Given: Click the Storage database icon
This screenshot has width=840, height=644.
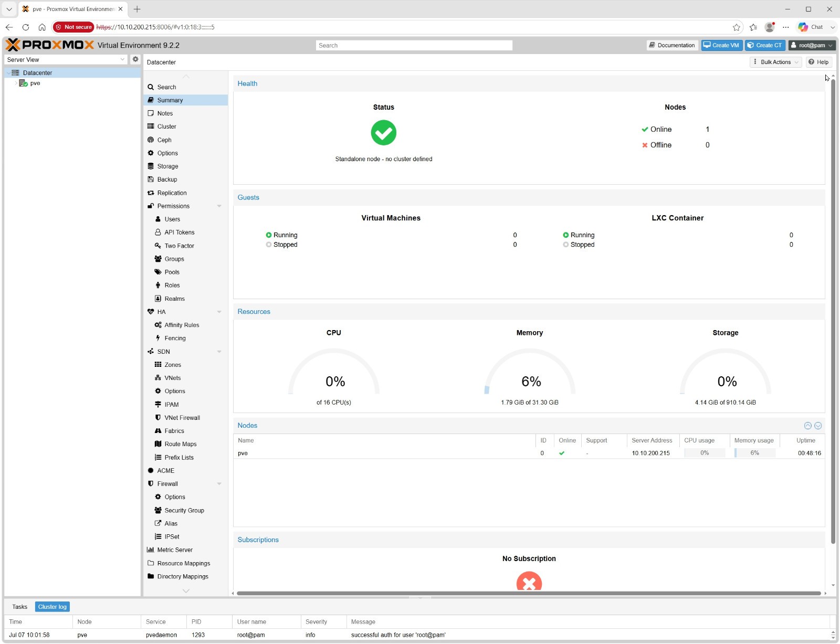Looking at the screenshot, I should (x=151, y=166).
